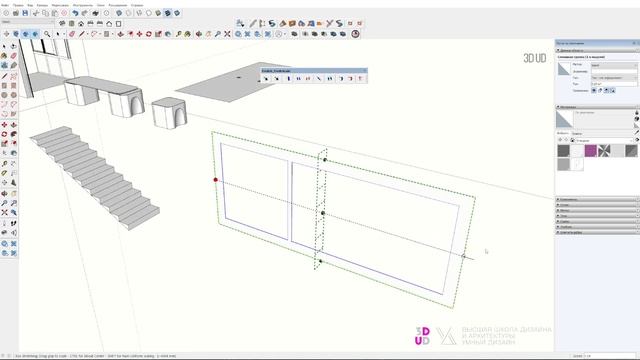Pick the Freehand tool in left tool palette

tap(13, 76)
